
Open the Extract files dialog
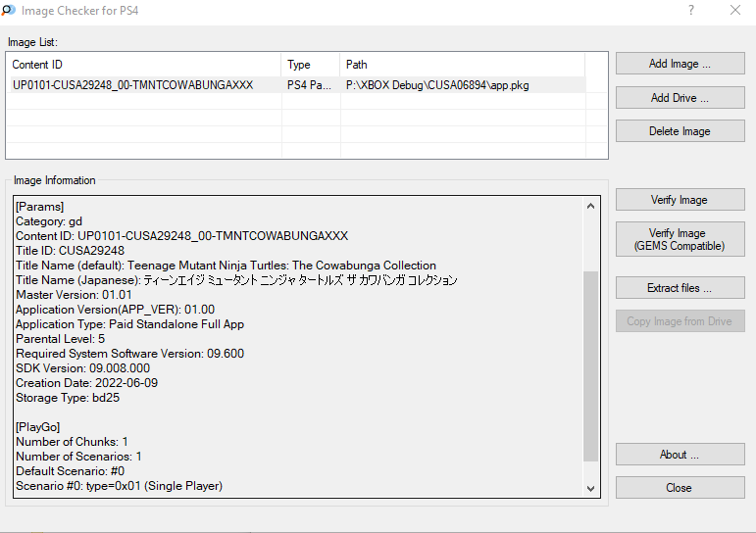pyautogui.click(x=680, y=288)
